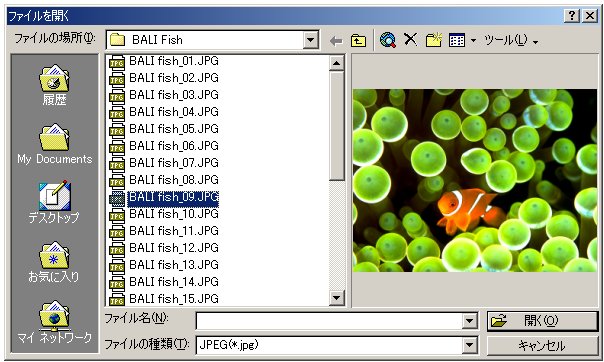
Task: Expand the ファイル名 dropdown arrow
Action: 470,321
